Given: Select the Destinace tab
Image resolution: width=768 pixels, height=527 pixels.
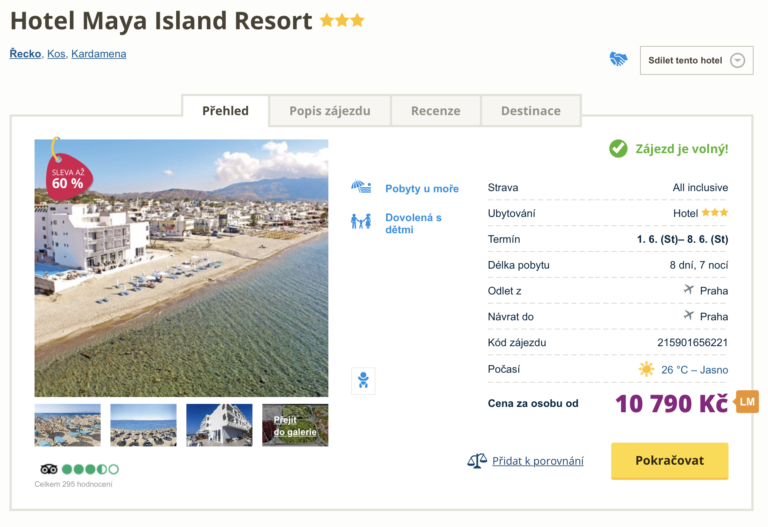Looking at the screenshot, I should pyautogui.click(x=530, y=111).
